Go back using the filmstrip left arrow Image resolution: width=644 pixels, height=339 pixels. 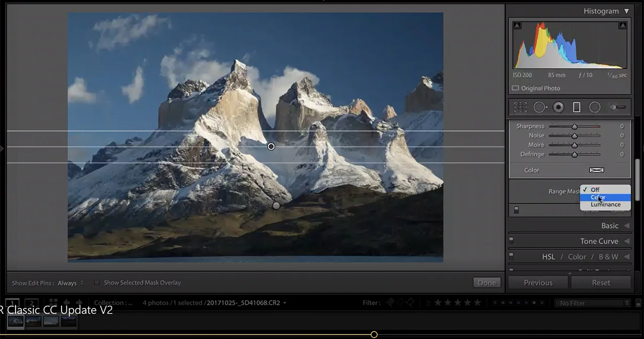click(x=67, y=303)
